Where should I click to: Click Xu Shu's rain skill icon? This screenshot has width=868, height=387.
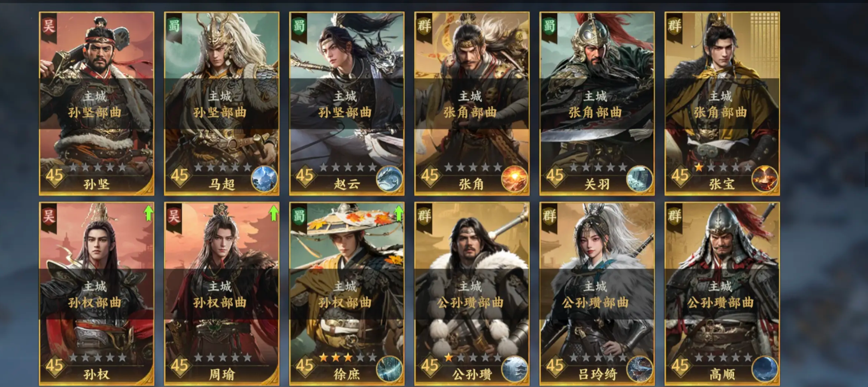click(389, 369)
